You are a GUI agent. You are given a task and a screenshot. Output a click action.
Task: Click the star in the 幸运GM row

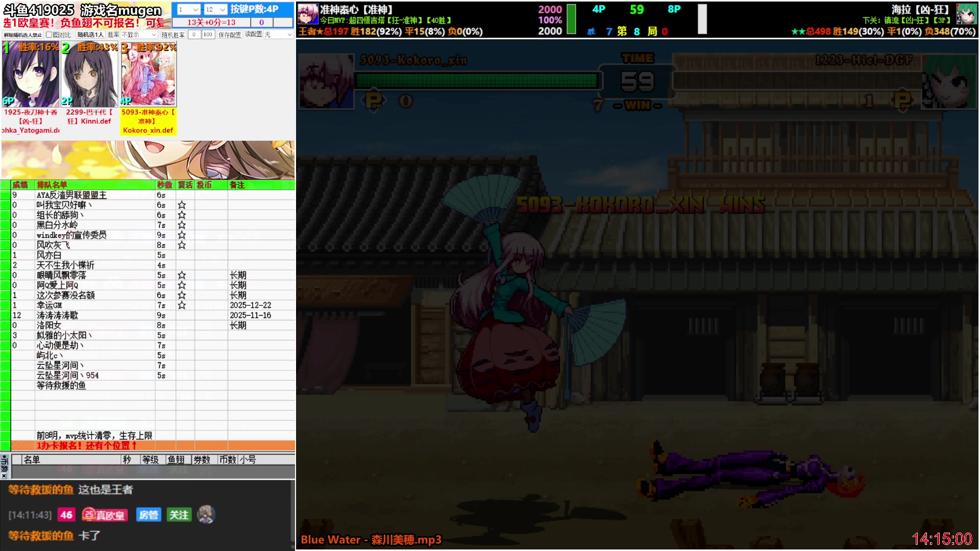pyautogui.click(x=182, y=306)
